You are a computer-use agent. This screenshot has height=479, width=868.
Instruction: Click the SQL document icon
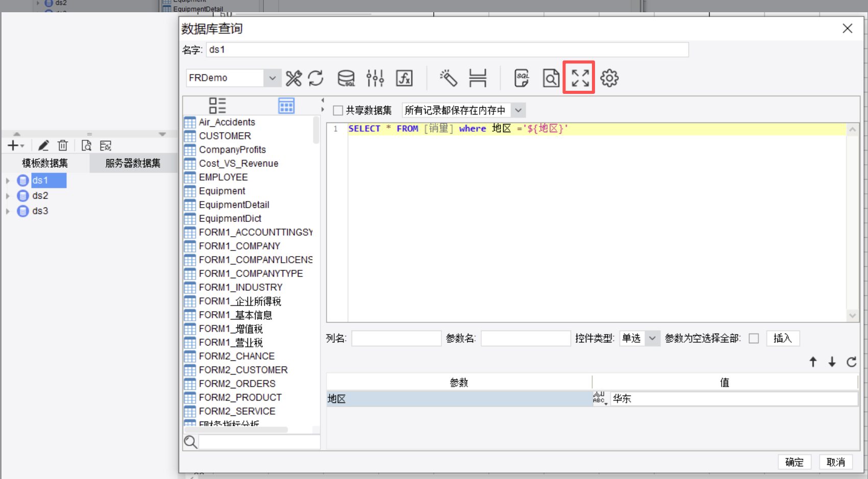[522, 78]
